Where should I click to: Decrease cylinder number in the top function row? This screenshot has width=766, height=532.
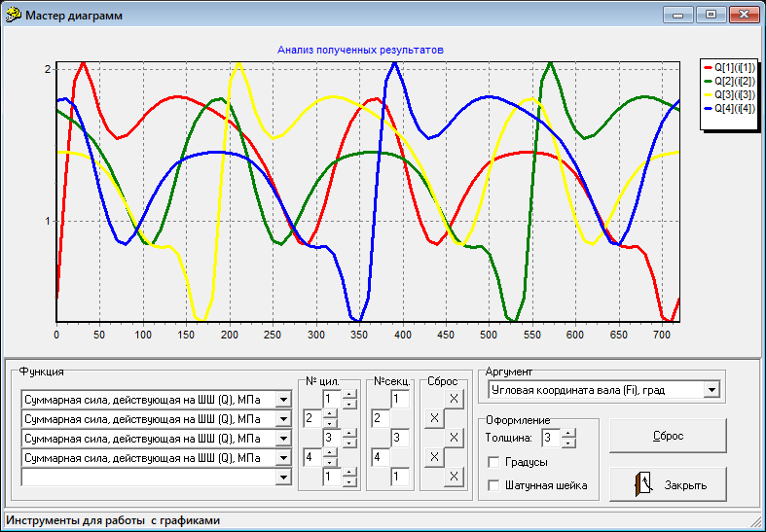click(349, 404)
